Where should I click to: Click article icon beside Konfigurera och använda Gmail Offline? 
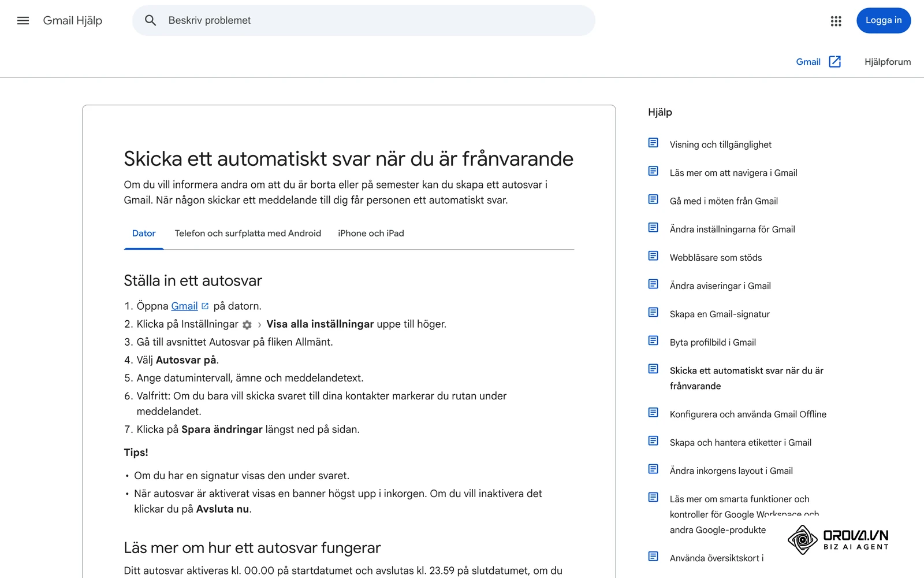pyautogui.click(x=653, y=413)
